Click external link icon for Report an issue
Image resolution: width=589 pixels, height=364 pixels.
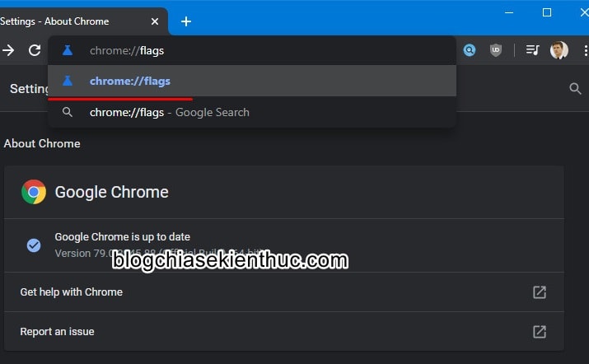540,332
